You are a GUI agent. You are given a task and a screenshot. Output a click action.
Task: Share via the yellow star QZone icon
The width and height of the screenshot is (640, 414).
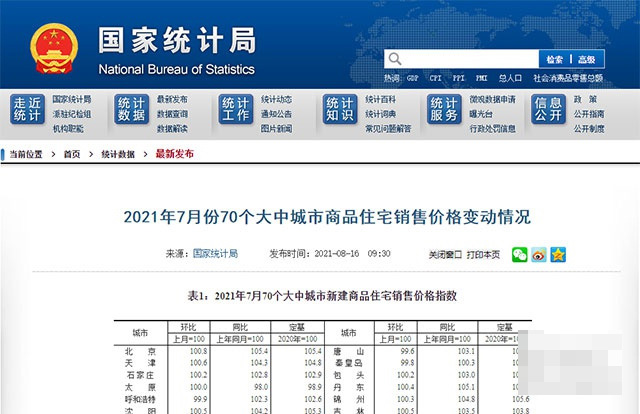[557, 254]
